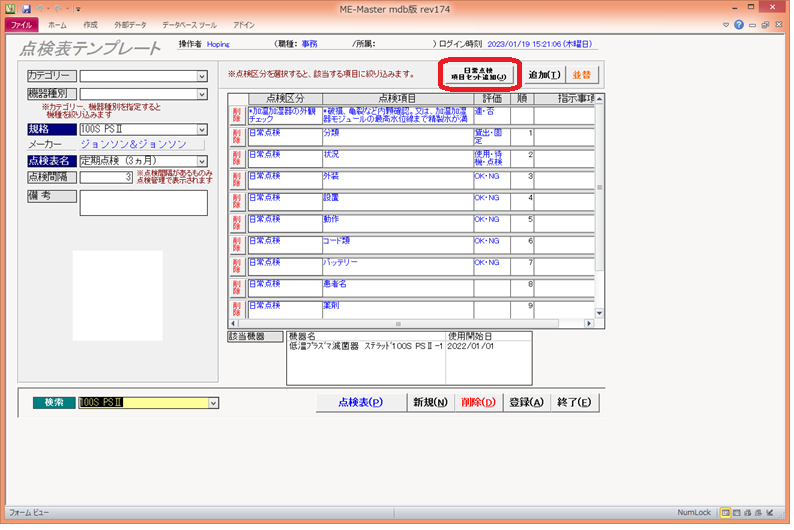
Task: Click the table's vertical scrollbar down arrow
Action: coord(600,313)
